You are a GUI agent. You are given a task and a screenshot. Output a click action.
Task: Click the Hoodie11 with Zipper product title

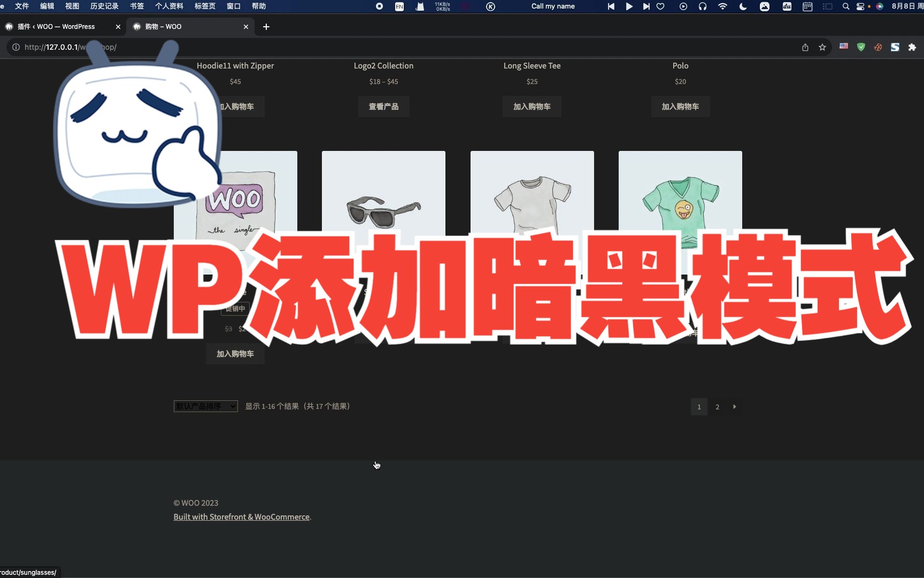(x=235, y=66)
